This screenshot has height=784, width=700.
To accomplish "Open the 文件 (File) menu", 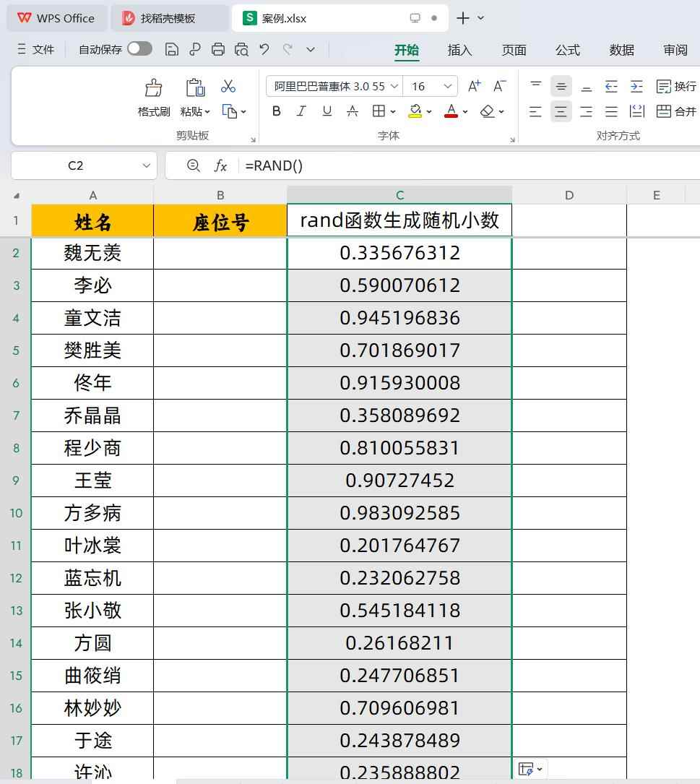I will (x=36, y=49).
